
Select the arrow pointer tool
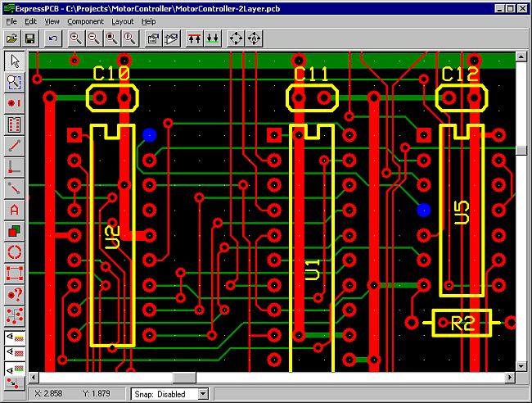pos(14,61)
